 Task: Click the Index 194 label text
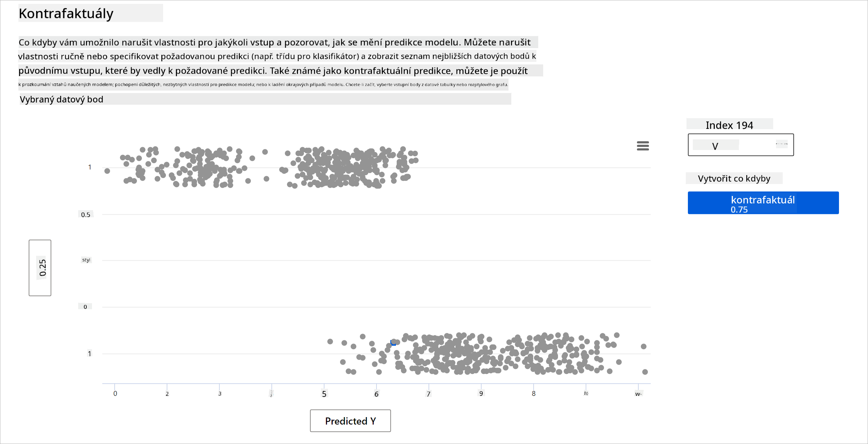[x=729, y=125]
